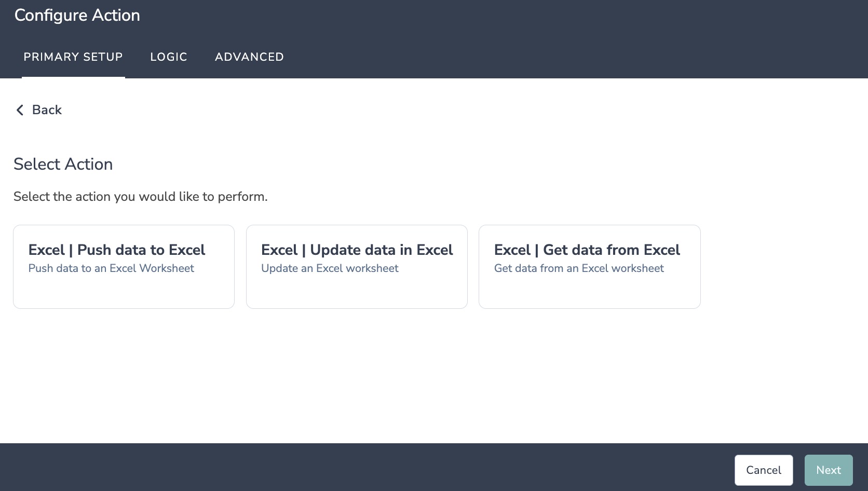Click 'Push data to an Excel Worksheet' description

pyautogui.click(x=111, y=268)
